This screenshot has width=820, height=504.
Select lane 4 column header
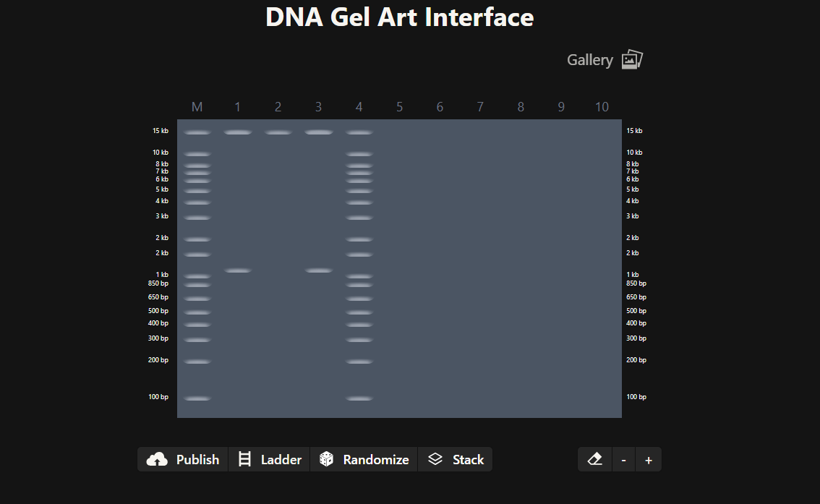359,108
